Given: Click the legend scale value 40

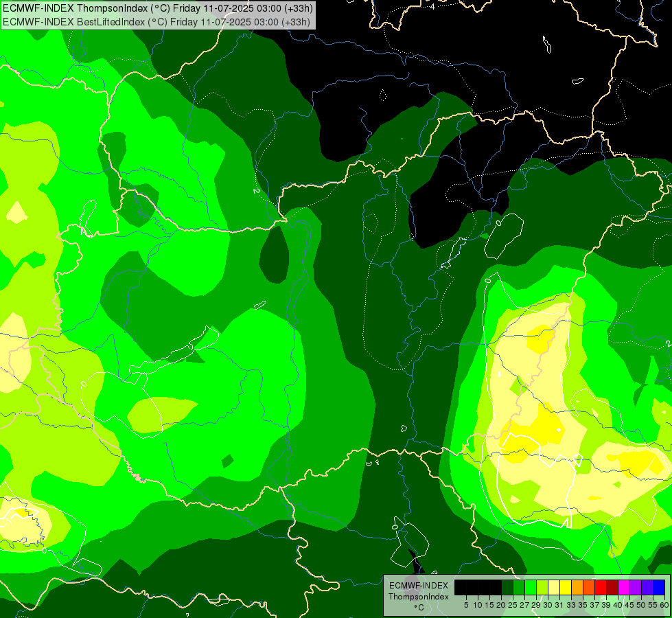Looking at the screenshot, I should point(618,605).
